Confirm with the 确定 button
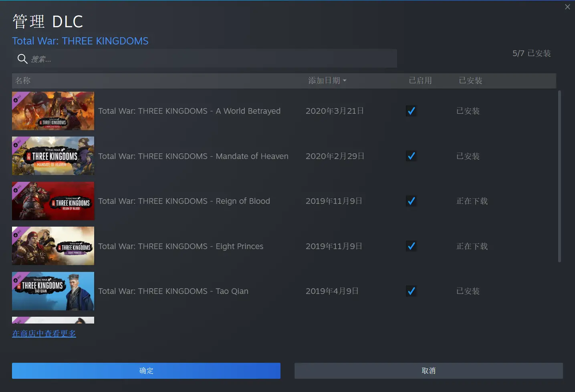Image resolution: width=575 pixels, height=392 pixels. point(146,371)
